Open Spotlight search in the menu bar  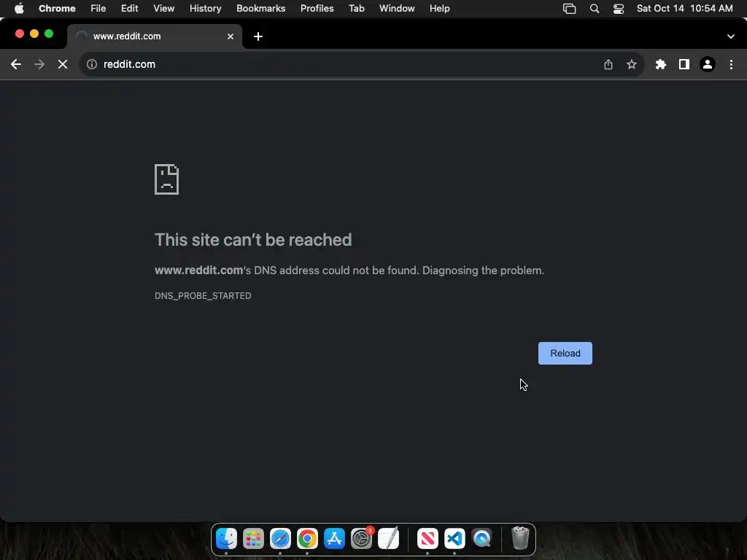[x=594, y=9]
